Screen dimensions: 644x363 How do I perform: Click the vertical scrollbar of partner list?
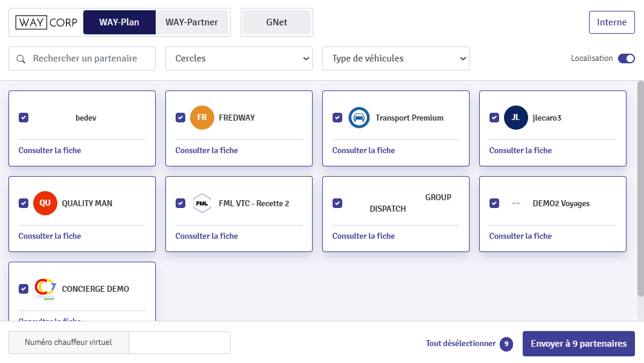pyautogui.click(x=640, y=189)
